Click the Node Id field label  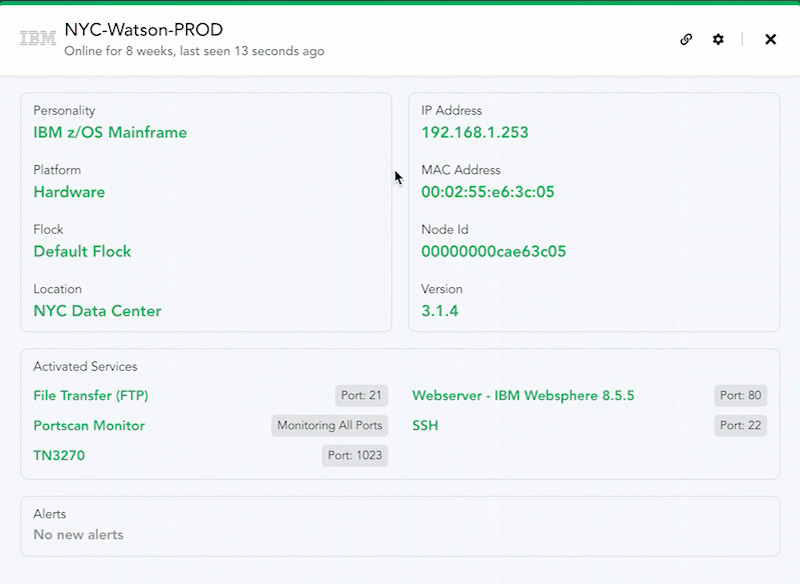[445, 230]
